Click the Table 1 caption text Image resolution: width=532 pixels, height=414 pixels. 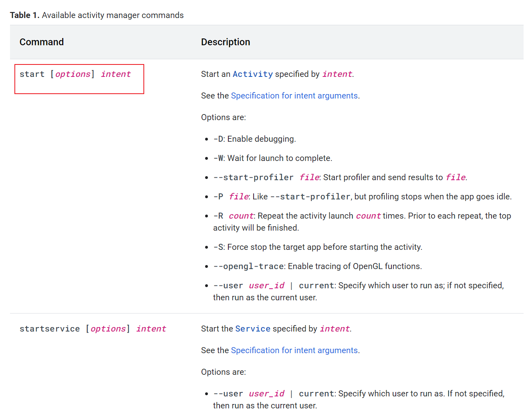(97, 15)
